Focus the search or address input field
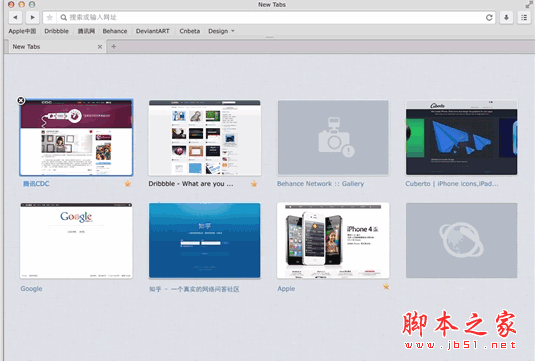 click(x=270, y=17)
